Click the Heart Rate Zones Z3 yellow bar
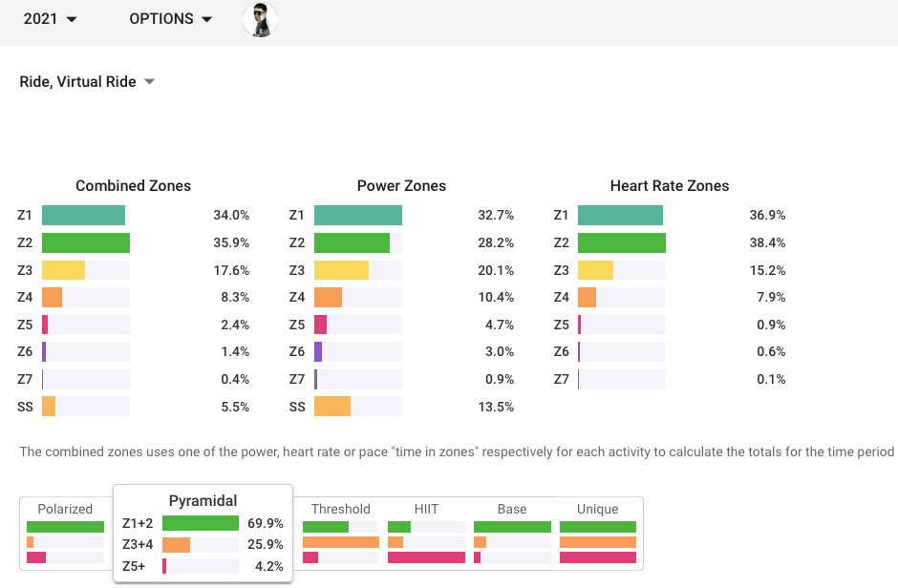 (595, 270)
